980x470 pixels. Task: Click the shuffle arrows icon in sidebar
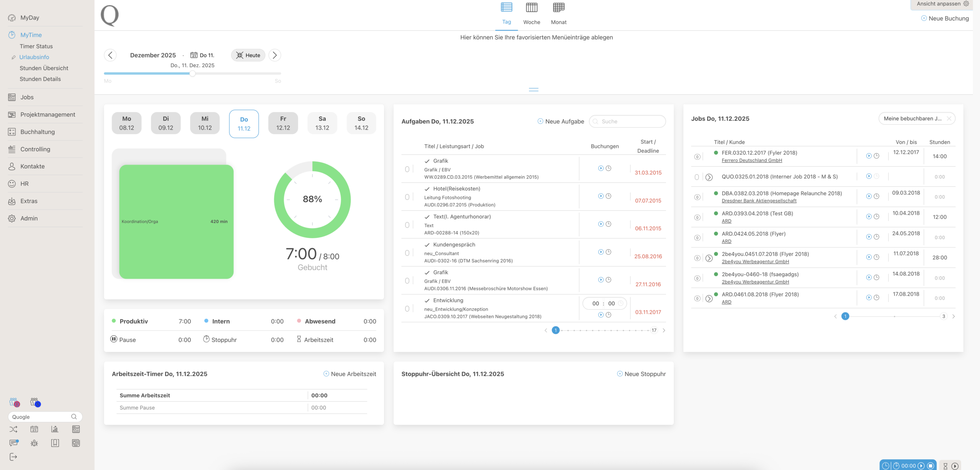tap(13, 429)
